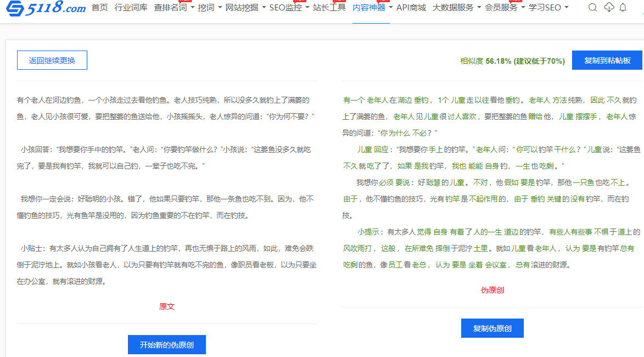Click the 开始新的伪原创 button
Screen dimensions: 644x357
point(167,345)
